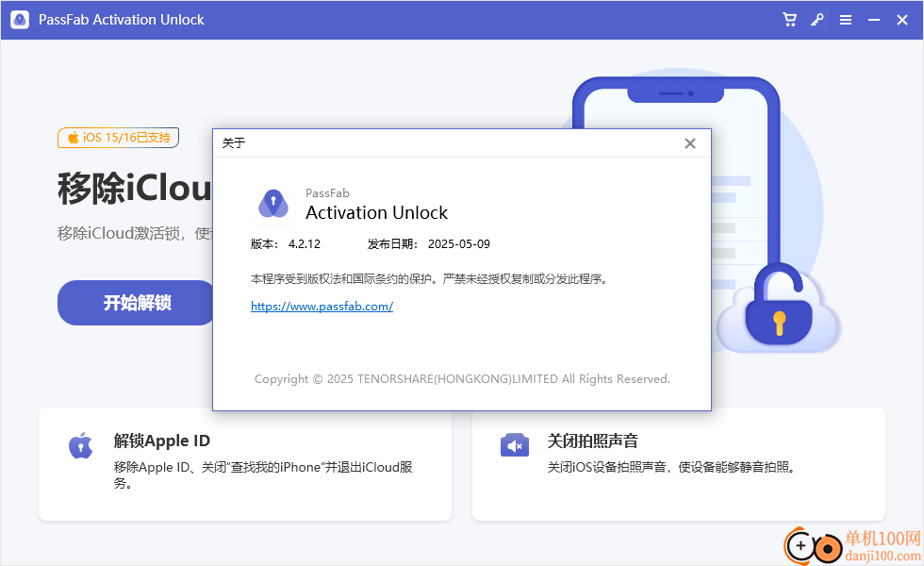Click the Activation Unlock heading in dialog
Image resolution: width=924 pixels, height=566 pixels.
pos(376,212)
